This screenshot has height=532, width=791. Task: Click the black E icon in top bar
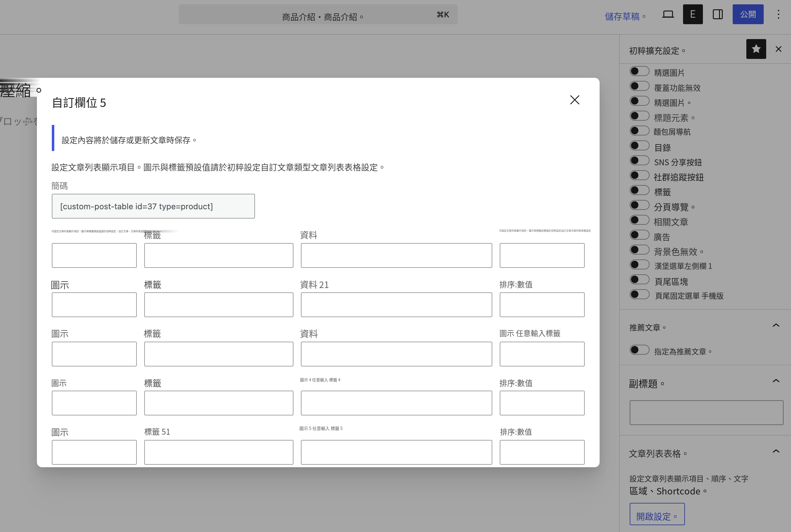coord(693,14)
